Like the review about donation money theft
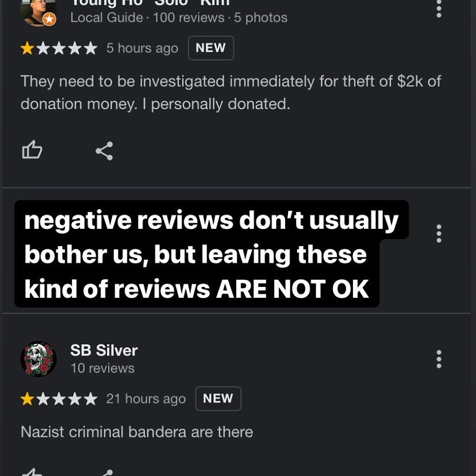 32,149
